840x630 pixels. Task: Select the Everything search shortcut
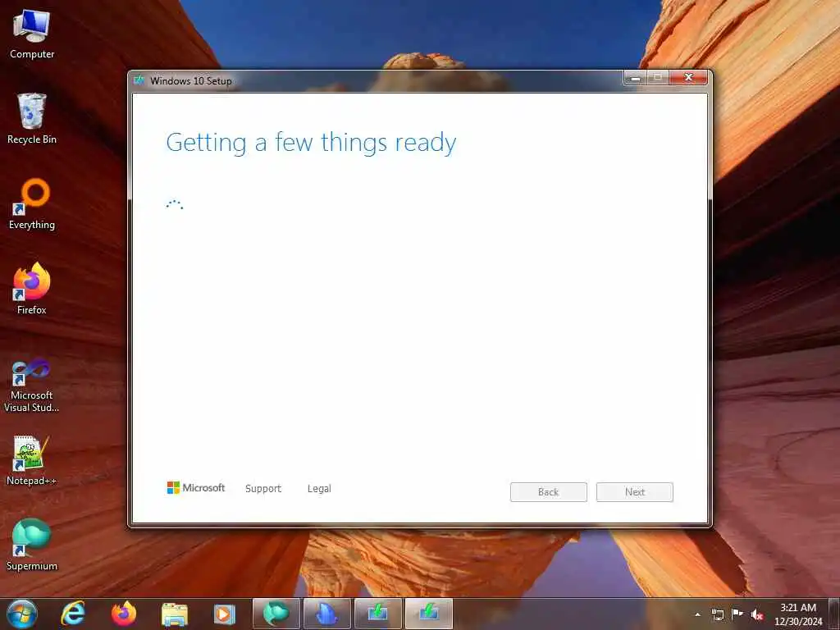click(32, 204)
